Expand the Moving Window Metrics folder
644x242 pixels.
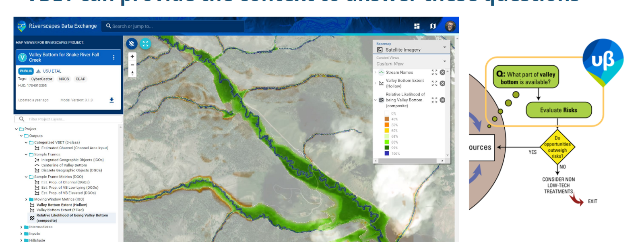pos(26,199)
